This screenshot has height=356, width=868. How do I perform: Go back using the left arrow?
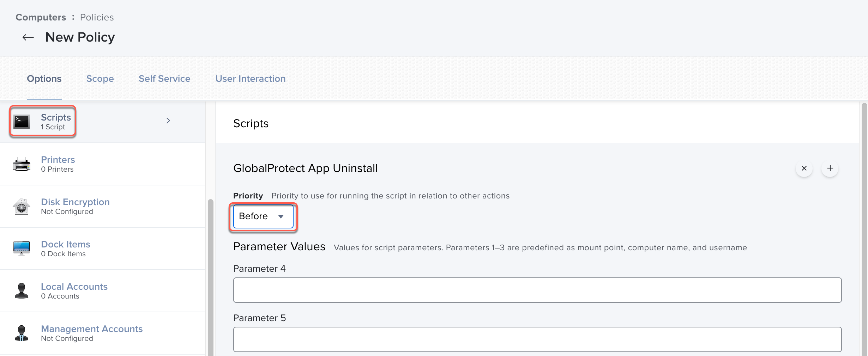(28, 37)
